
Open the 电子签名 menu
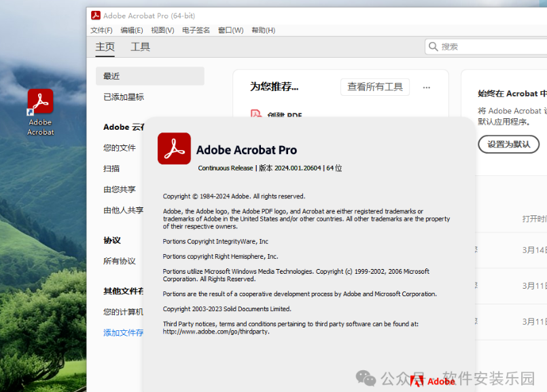[196, 31]
